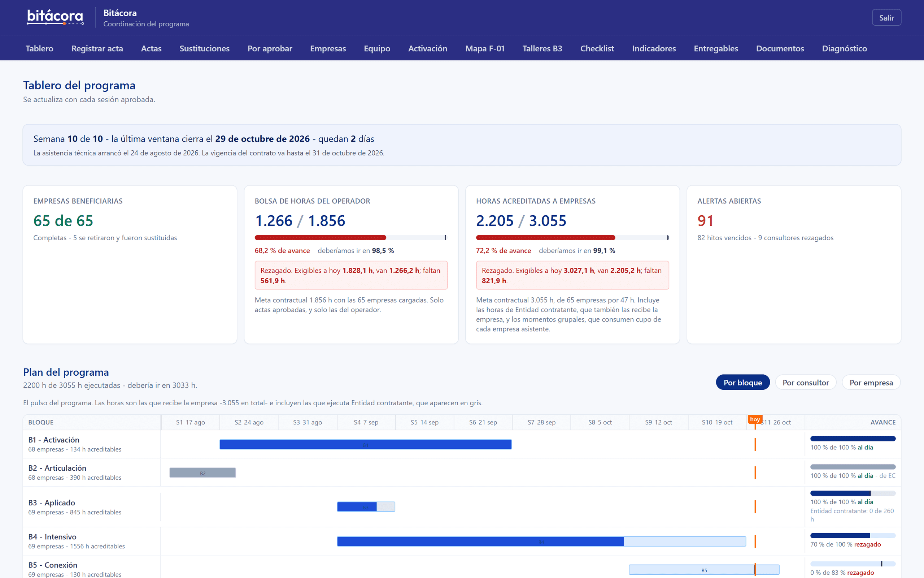This screenshot has height=578, width=924.
Task: Click the Rezagado notice showing 821,9 h
Action: [x=572, y=275]
